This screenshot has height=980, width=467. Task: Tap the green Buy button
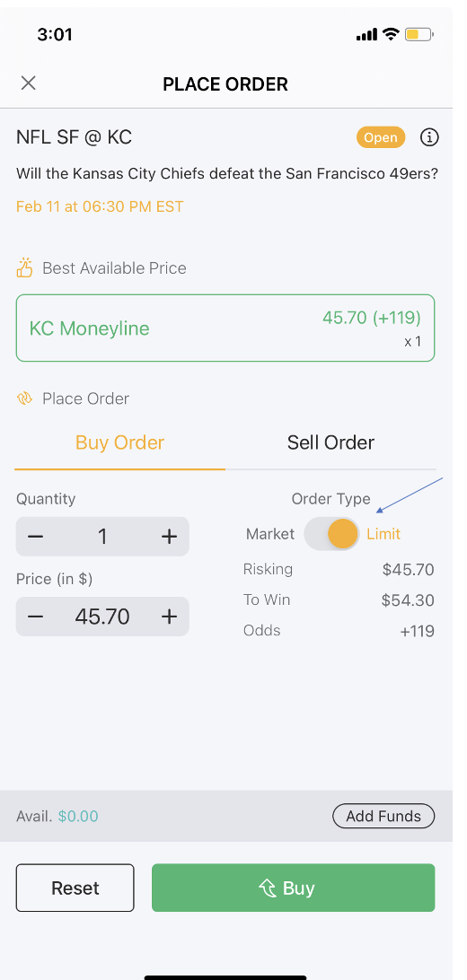coord(293,888)
